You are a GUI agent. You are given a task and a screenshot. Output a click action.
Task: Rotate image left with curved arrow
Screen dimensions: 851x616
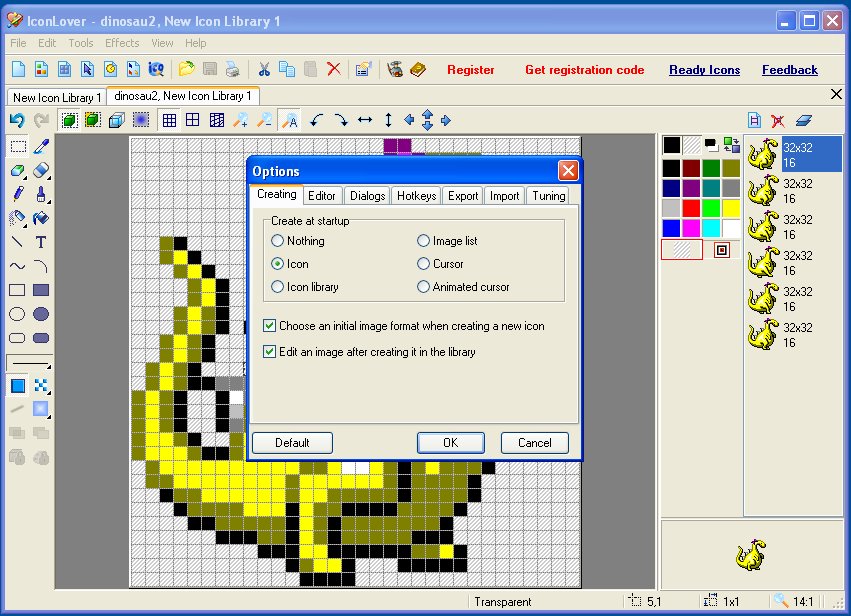click(x=316, y=120)
